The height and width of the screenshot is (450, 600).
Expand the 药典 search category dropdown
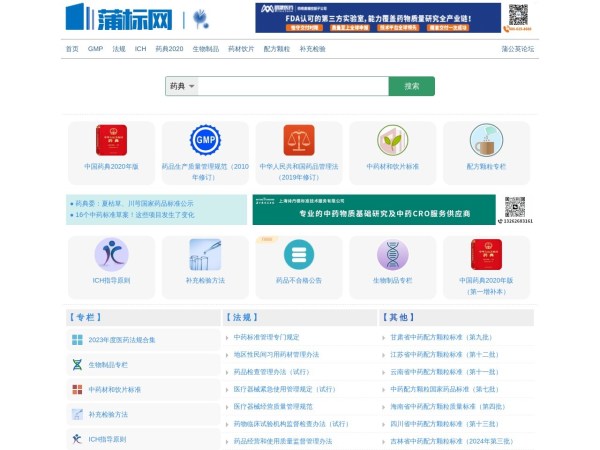183,86
